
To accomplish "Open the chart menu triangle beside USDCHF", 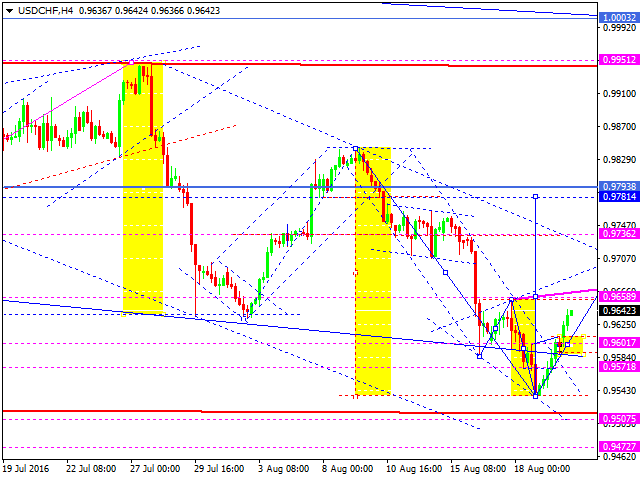I will tap(9, 11).
